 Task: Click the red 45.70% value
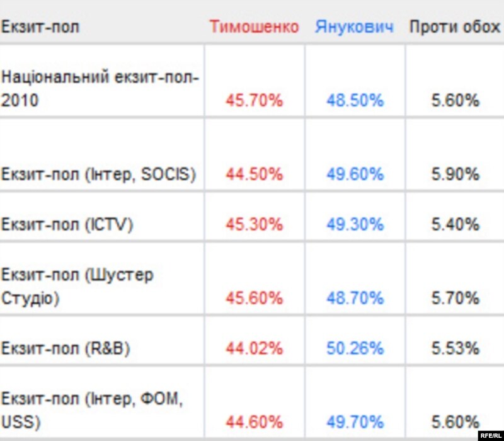click(255, 100)
